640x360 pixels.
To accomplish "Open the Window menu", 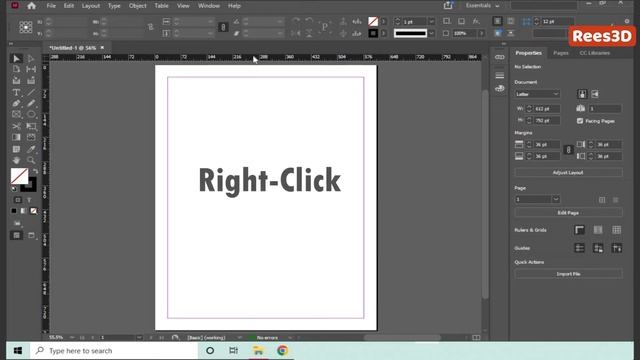I will 209,6.
